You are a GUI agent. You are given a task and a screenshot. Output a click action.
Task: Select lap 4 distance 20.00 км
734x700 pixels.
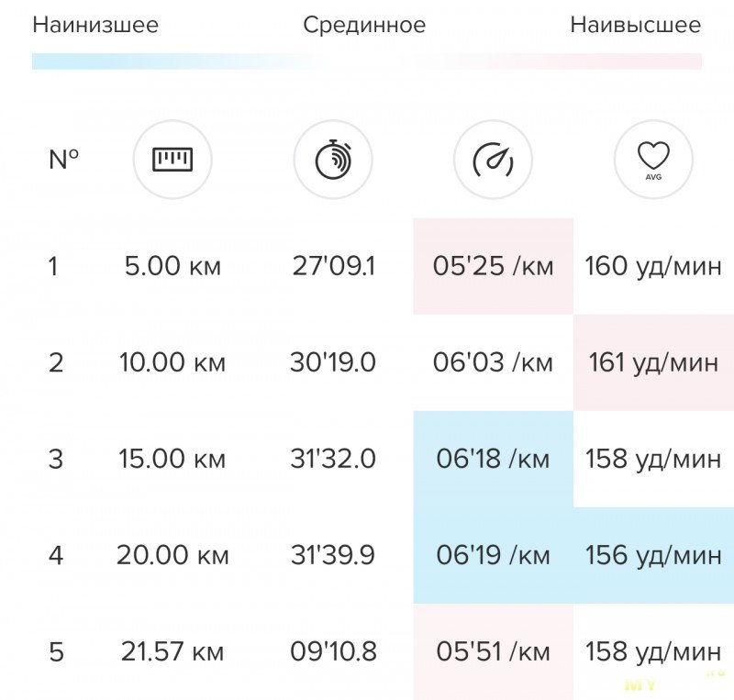(172, 555)
